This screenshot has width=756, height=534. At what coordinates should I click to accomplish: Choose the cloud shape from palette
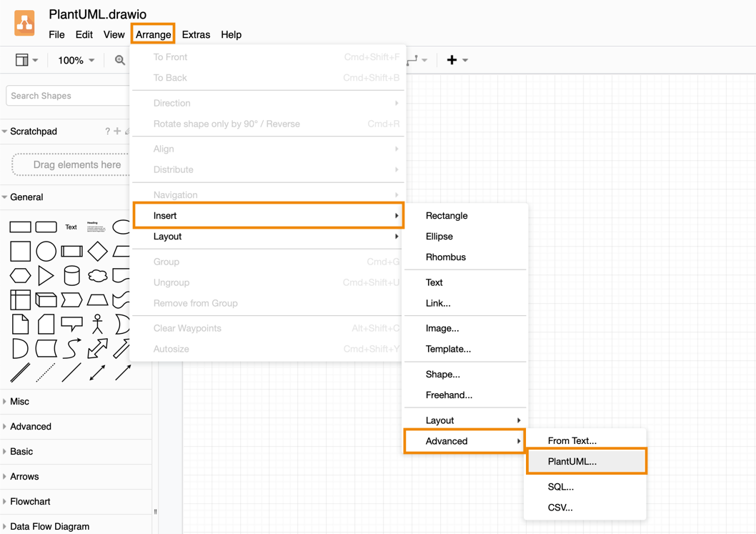pyautogui.click(x=97, y=275)
